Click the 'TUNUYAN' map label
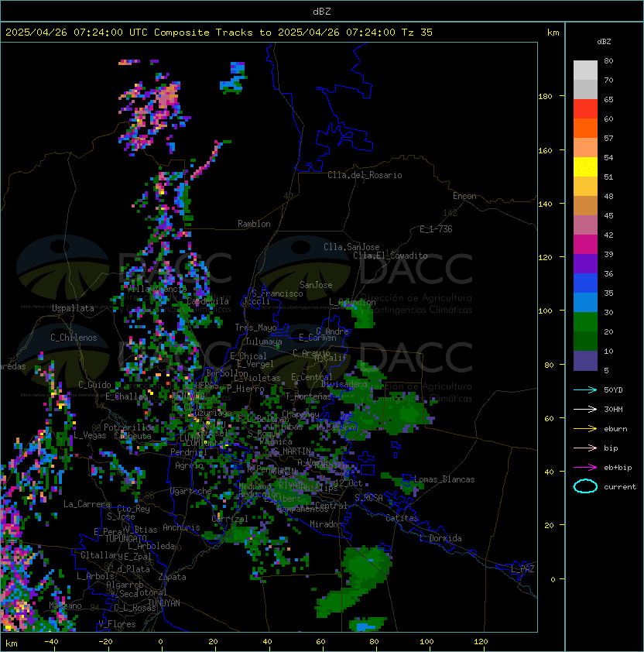The image size is (644, 652). [x=164, y=603]
